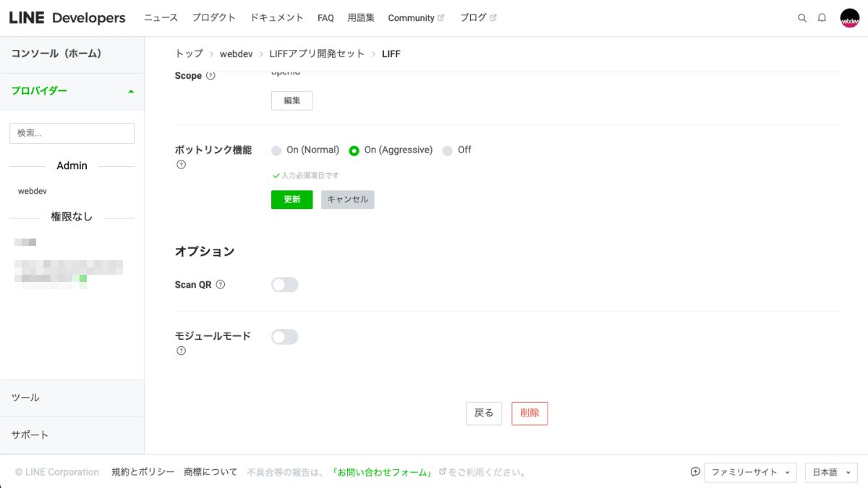868x488 pixels.
Task: Open the FAQ menu item
Action: pyautogui.click(x=325, y=18)
